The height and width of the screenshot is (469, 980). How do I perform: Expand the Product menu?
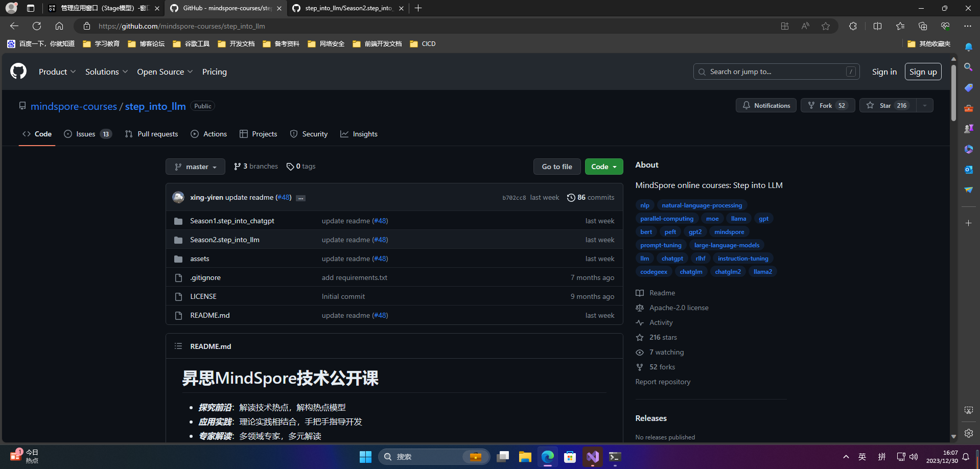pyautogui.click(x=57, y=72)
